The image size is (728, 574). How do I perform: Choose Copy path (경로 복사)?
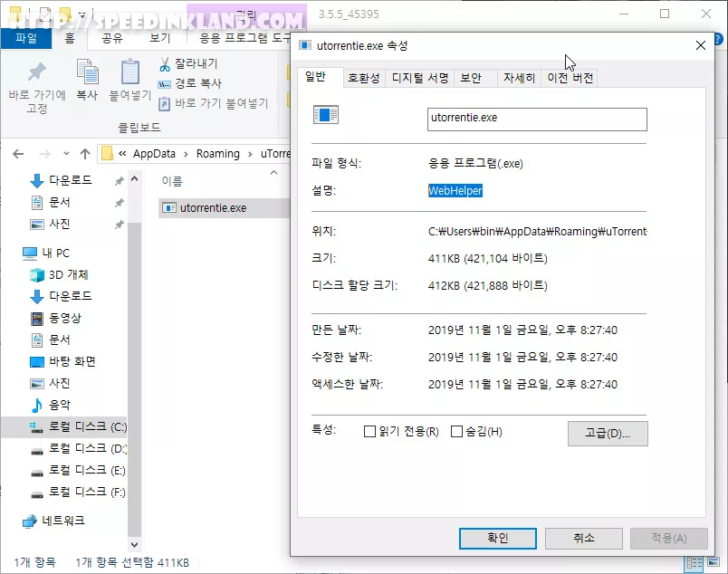tap(190, 83)
